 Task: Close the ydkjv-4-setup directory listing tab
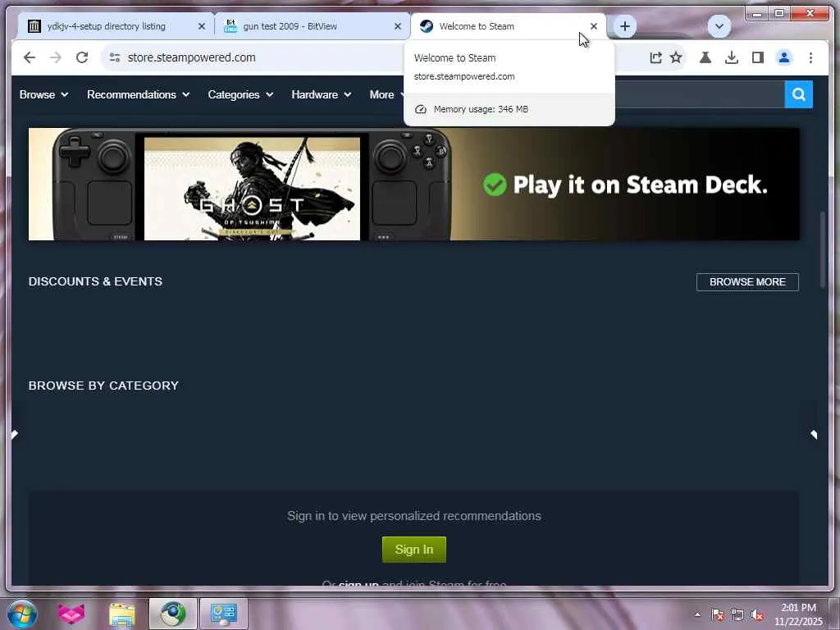[x=202, y=26]
